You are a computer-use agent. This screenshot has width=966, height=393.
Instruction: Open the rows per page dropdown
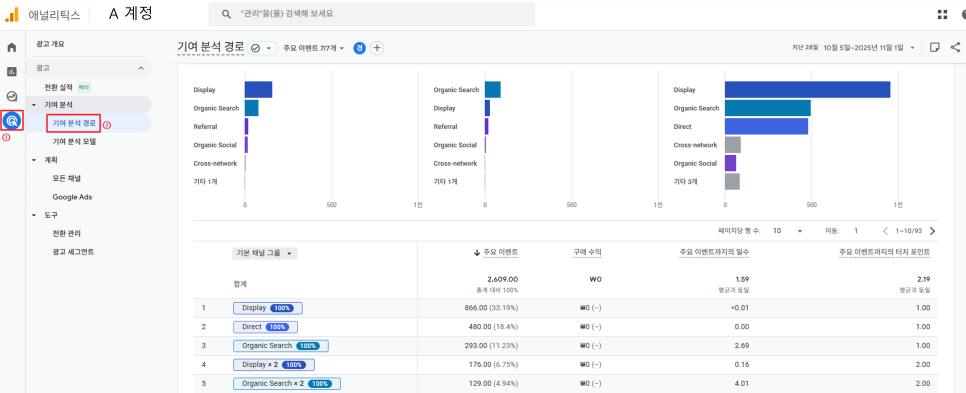point(789,231)
